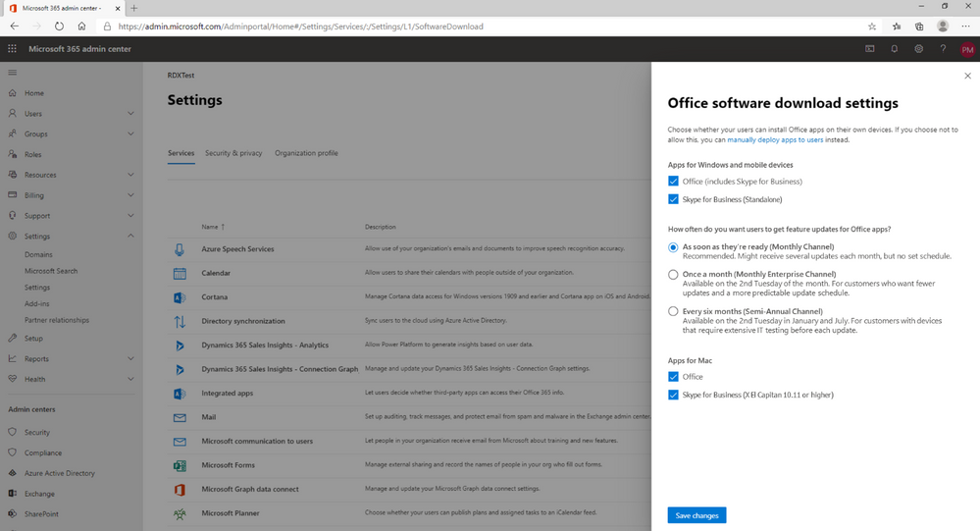Viewport: 980px width, 531px height.
Task: Open Microsoft Search settings item
Action: [51, 271]
